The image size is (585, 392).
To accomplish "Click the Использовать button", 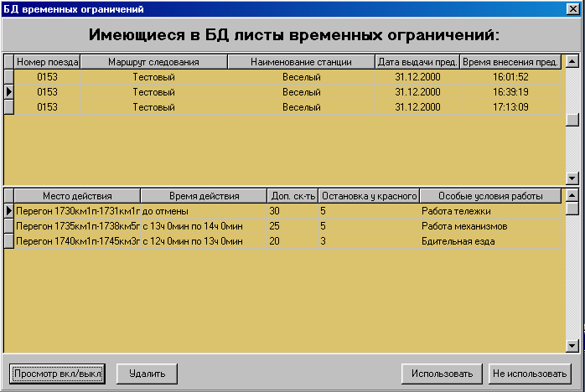I will 443,374.
